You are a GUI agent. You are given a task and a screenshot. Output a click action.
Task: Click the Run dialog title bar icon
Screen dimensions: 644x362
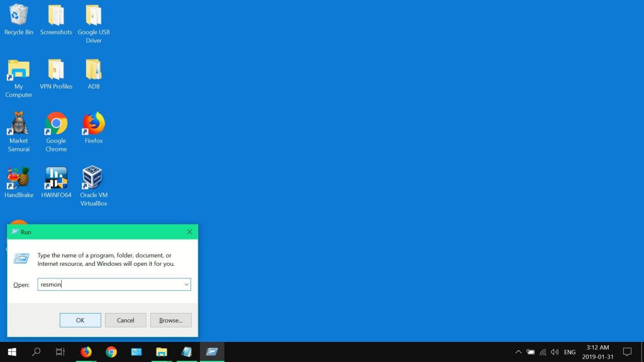coord(15,232)
